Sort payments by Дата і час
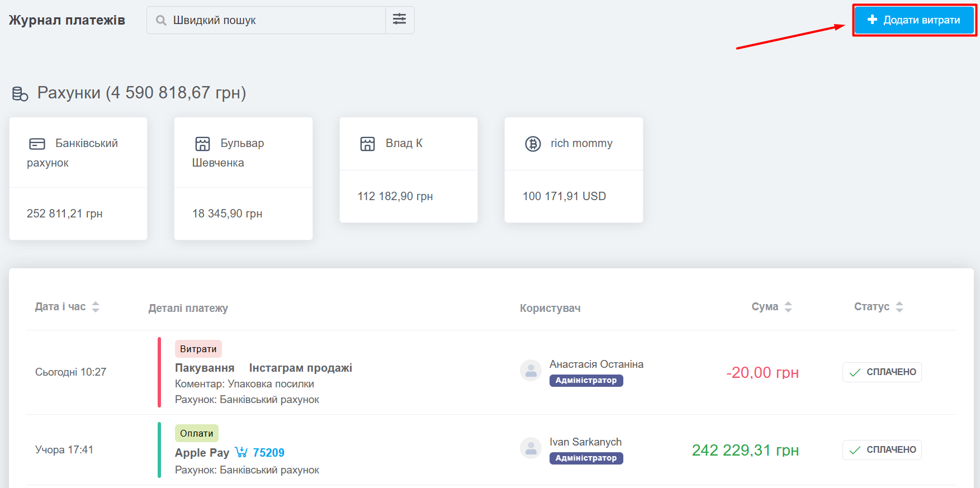 click(x=96, y=307)
